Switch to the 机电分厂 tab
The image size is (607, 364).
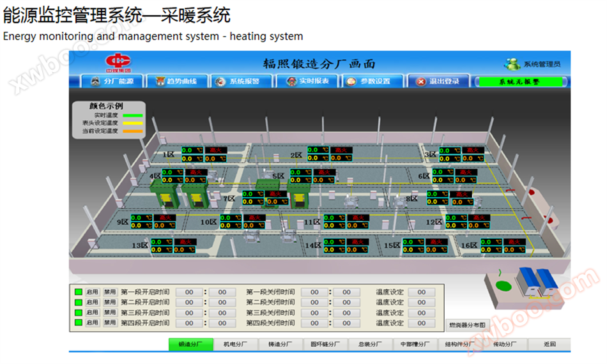point(235,344)
